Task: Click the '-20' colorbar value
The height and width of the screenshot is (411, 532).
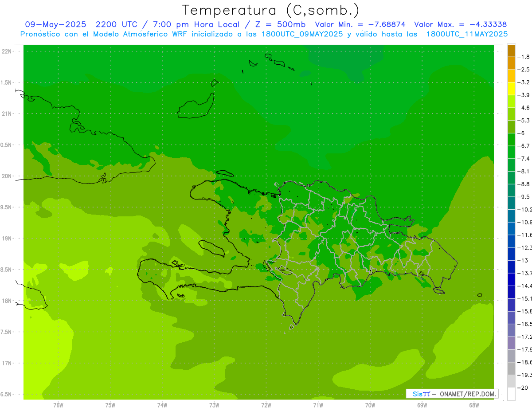Action: pyautogui.click(x=522, y=387)
